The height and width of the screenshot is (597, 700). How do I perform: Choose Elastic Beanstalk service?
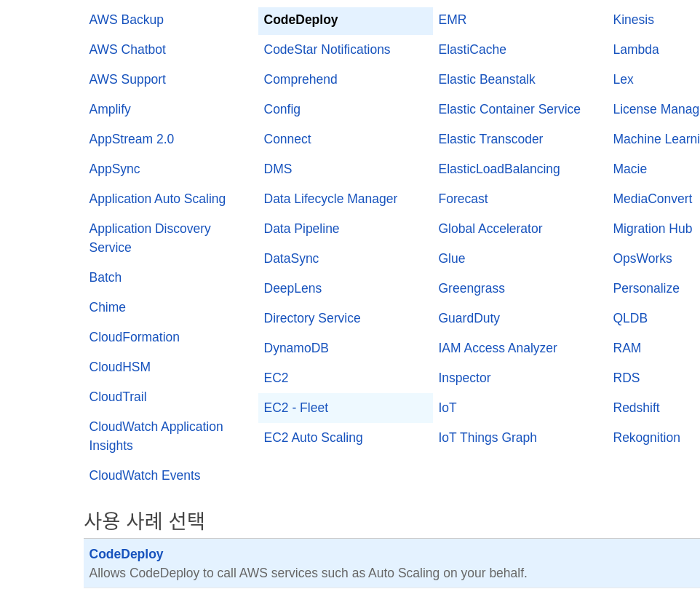[x=487, y=79]
